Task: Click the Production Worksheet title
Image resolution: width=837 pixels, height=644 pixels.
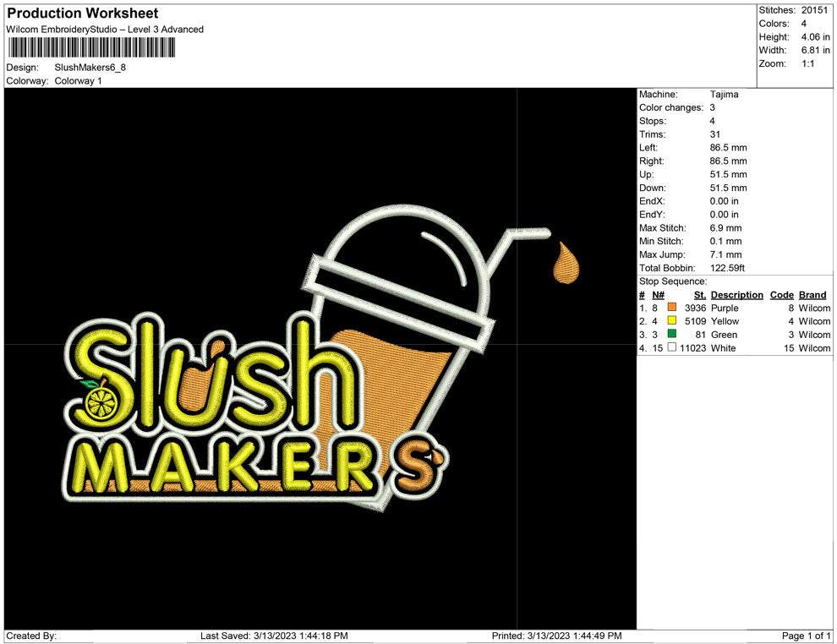Action: tap(82, 13)
